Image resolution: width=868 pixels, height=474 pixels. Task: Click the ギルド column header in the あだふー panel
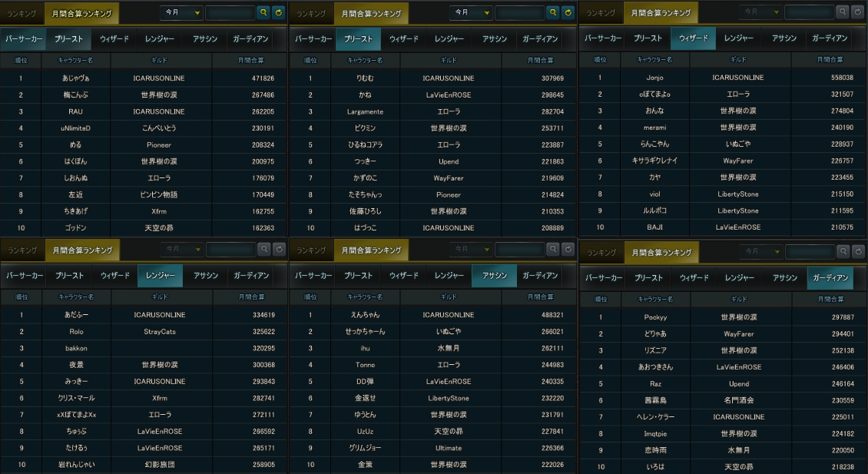pos(160,297)
